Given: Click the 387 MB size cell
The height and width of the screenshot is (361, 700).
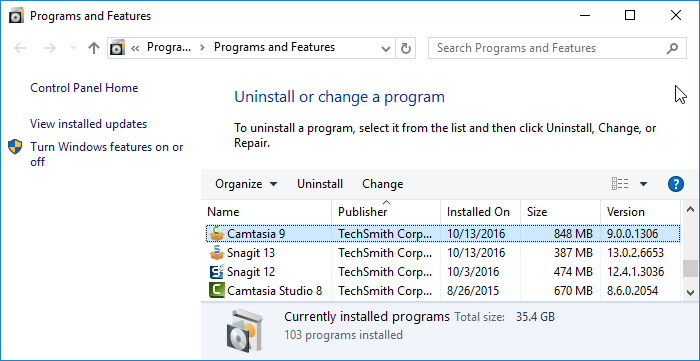Looking at the screenshot, I should [573, 253].
